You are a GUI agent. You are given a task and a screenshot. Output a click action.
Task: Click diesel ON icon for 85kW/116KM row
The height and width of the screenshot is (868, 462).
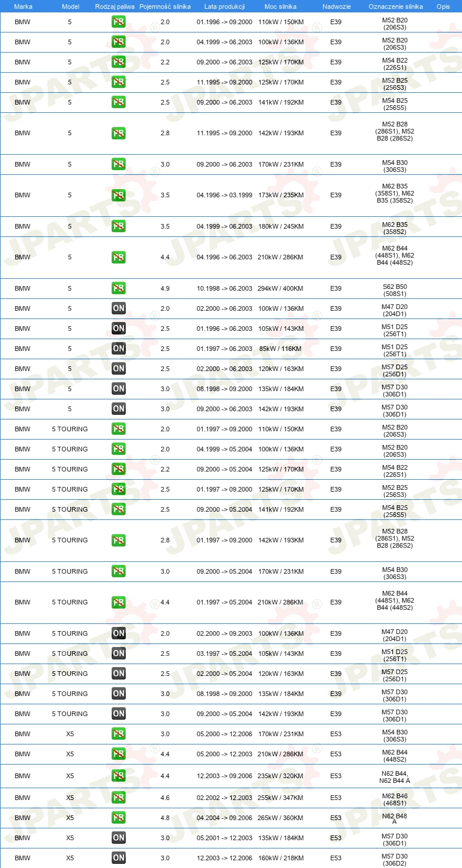tap(119, 349)
